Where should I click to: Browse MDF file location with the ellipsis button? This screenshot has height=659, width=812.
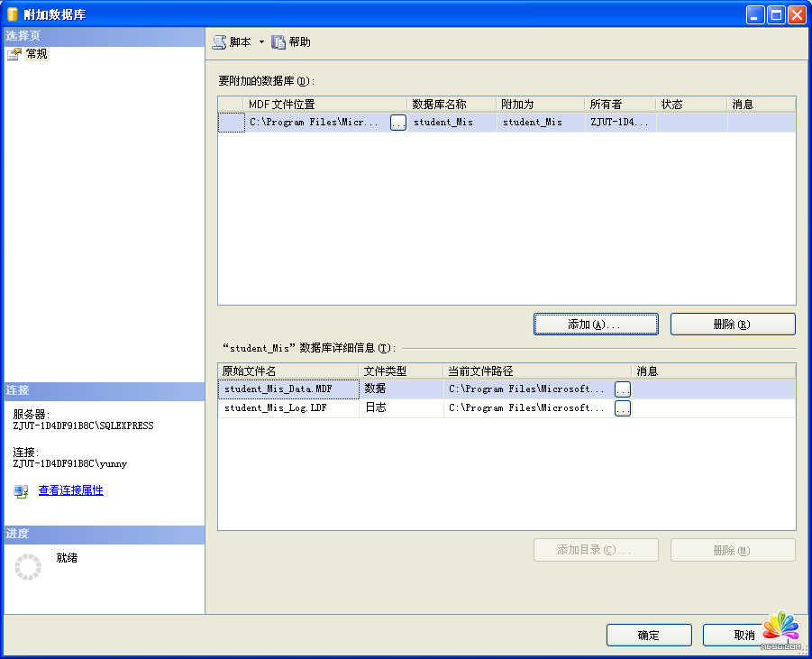point(398,123)
